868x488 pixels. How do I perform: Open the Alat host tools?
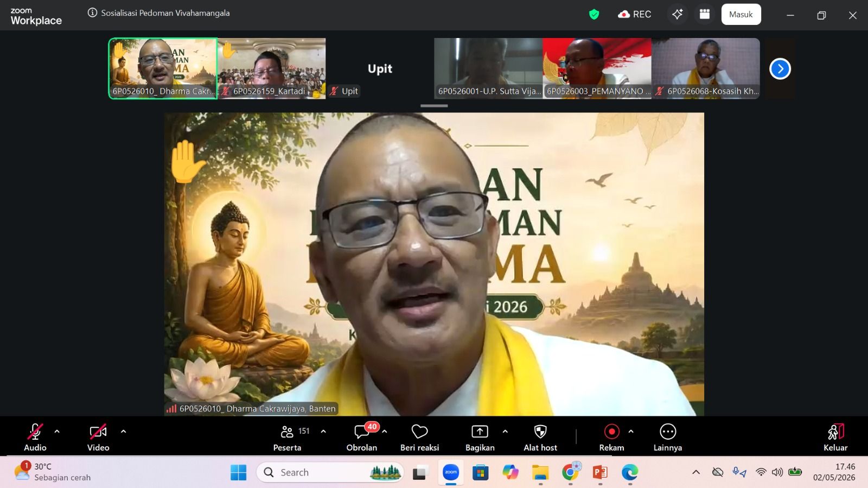pos(540,437)
